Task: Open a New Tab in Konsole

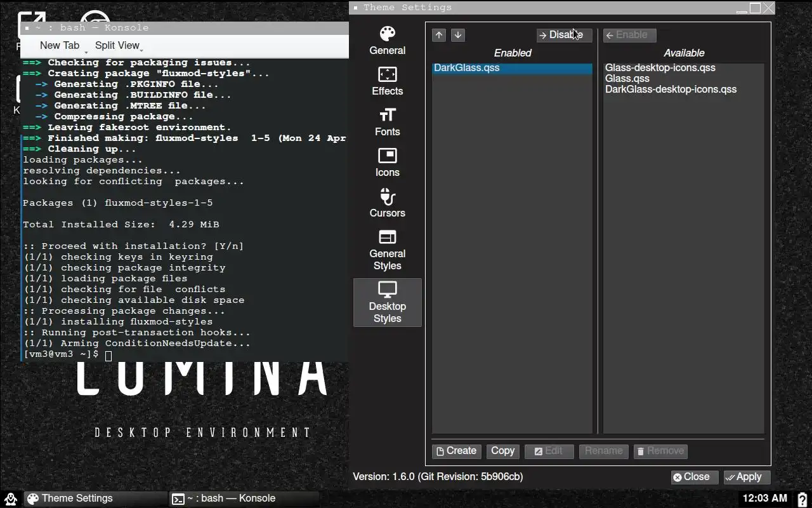Action: [60, 46]
